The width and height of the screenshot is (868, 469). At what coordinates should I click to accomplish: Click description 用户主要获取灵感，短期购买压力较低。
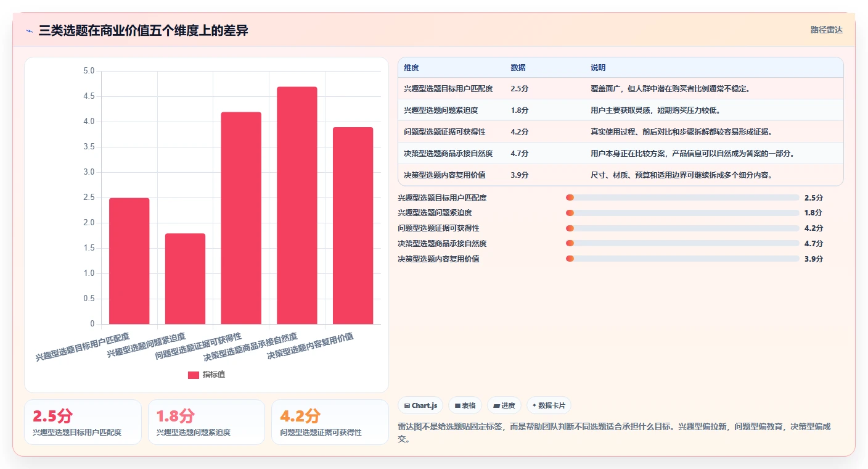point(655,110)
